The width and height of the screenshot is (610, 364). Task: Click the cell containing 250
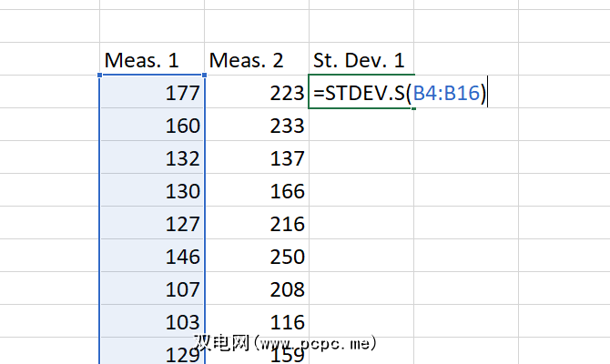click(256, 257)
